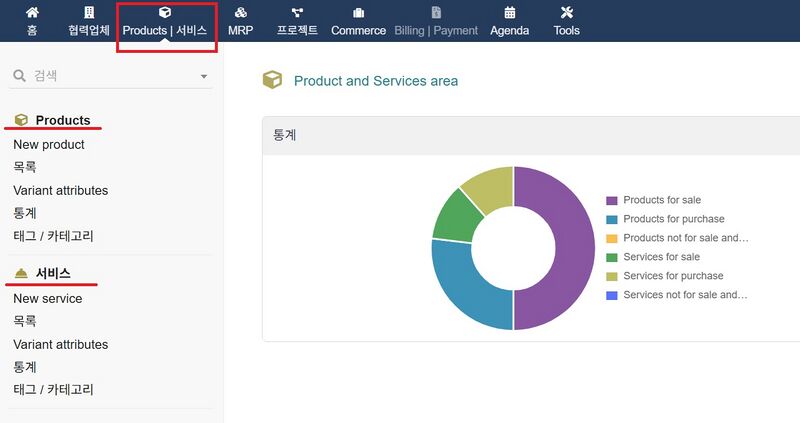Click the Home icon in top bar
The width and height of the screenshot is (800, 423).
tap(32, 13)
